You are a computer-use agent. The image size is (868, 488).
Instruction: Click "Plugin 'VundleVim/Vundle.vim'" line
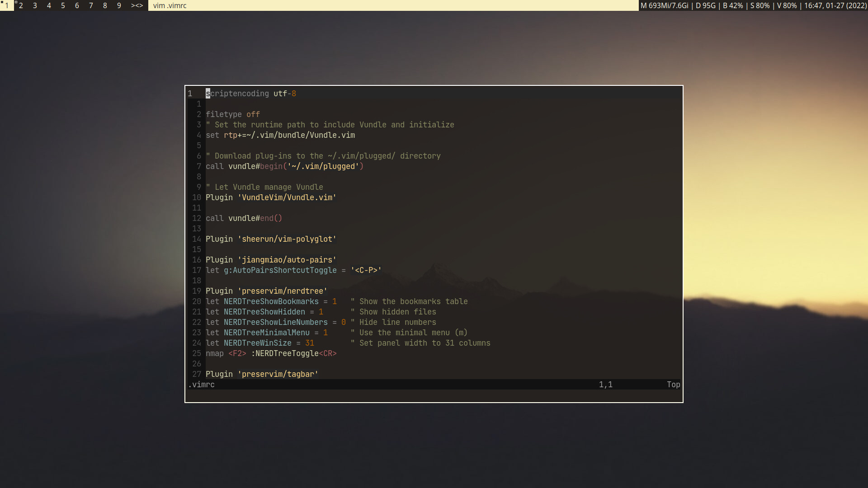271,197
